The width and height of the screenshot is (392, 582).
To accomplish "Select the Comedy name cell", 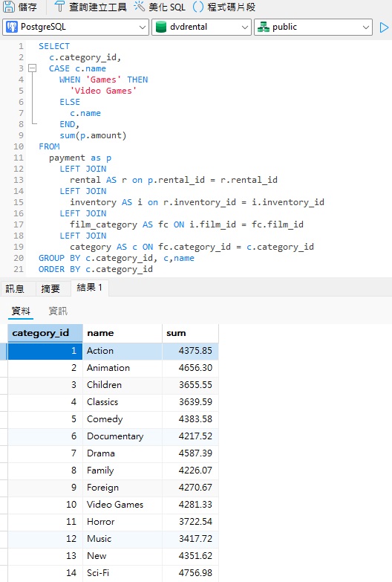I will coord(122,419).
